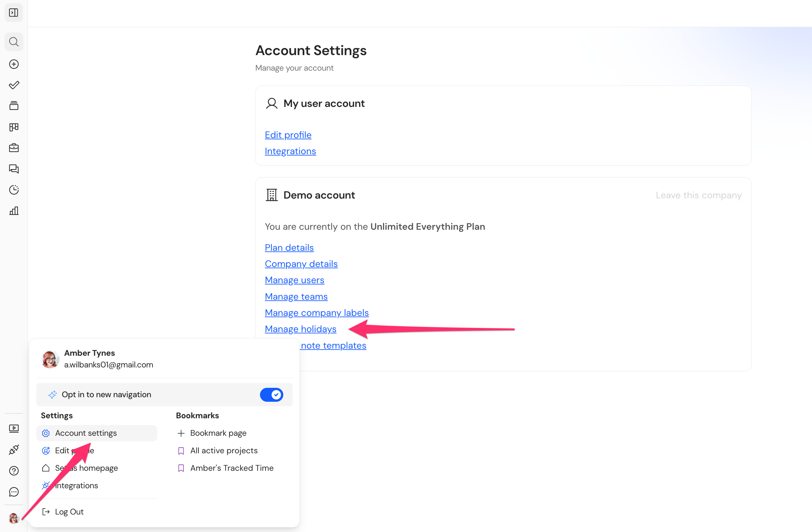This screenshot has height=532, width=812.
Task: Open the clock time tracking icon
Action: tap(14, 190)
